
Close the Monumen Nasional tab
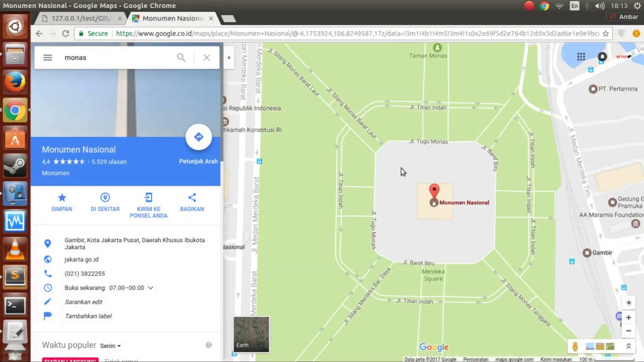[x=211, y=18]
